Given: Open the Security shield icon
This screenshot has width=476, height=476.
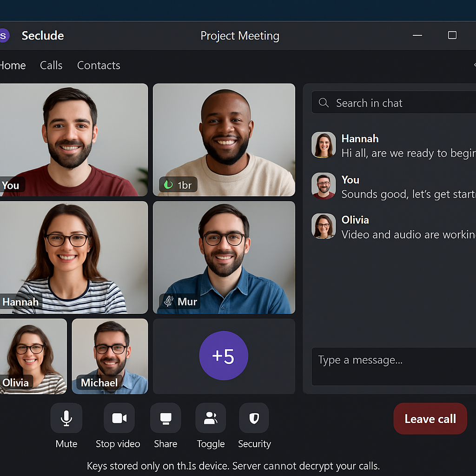Looking at the screenshot, I should coord(254,418).
